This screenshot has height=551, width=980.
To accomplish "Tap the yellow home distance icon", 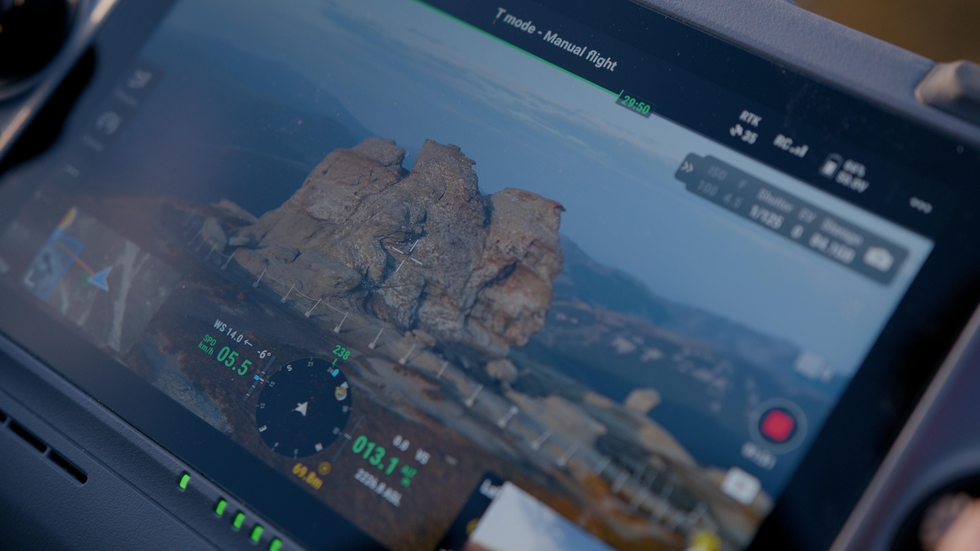I will (x=325, y=468).
